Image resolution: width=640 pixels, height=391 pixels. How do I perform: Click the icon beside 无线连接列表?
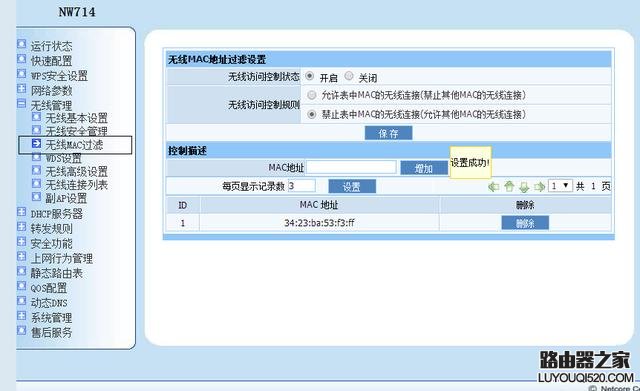tap(36, 183)
